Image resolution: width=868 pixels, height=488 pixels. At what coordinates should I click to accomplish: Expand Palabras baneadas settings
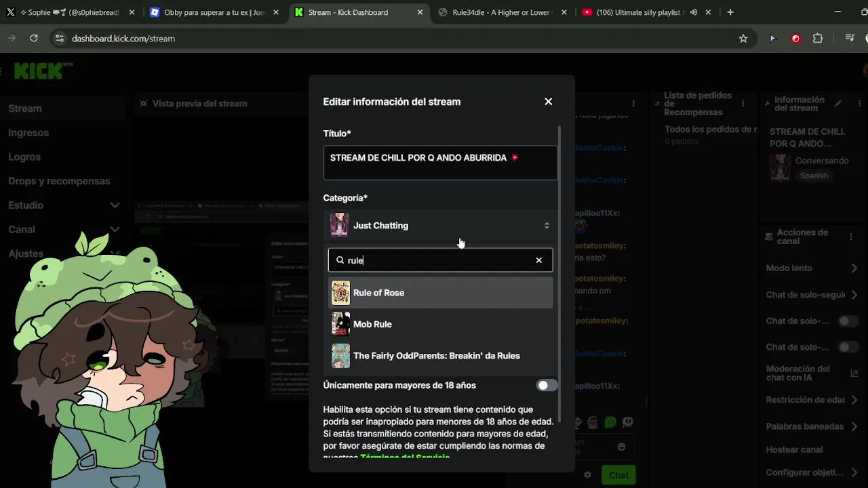(854, 426)
